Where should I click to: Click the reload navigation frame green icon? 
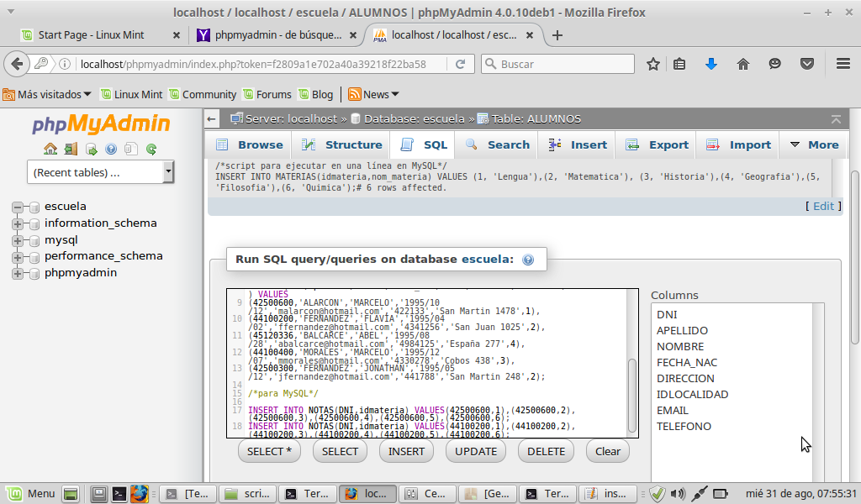point(151,150)
